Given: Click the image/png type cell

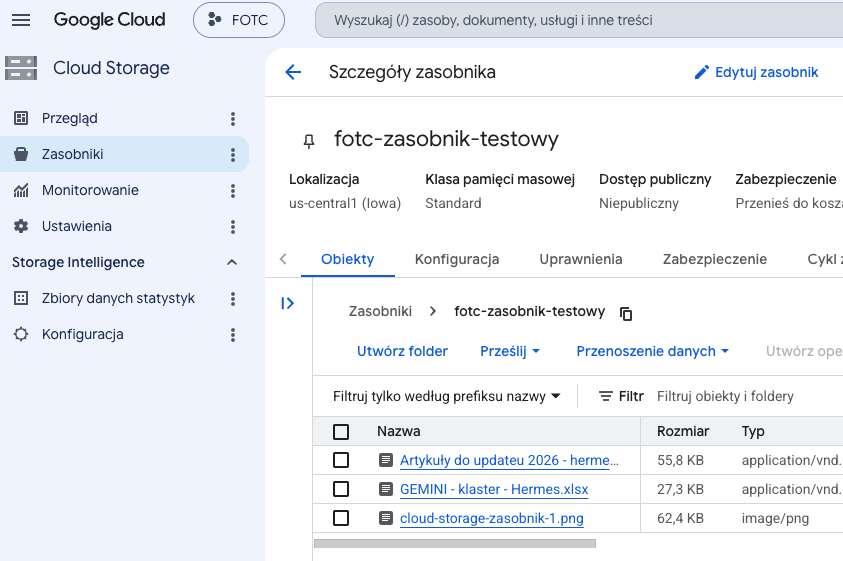Looking at the screenshot, I should 775,519.
